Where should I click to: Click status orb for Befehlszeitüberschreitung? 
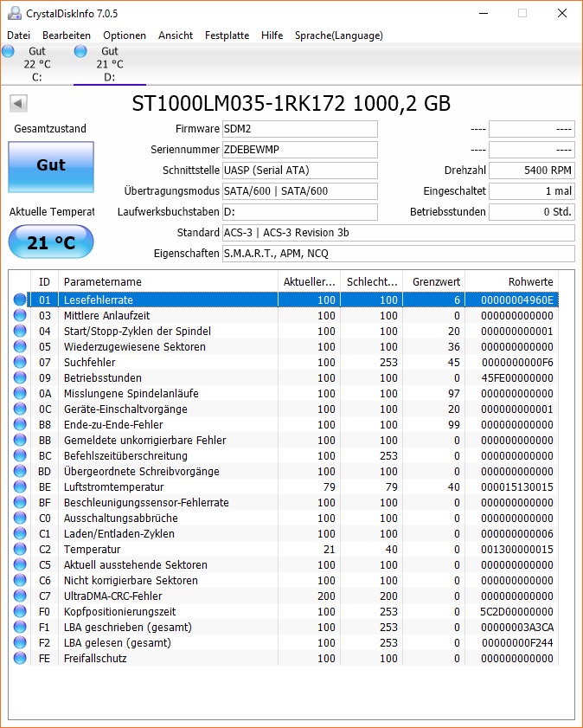(x=20, y=455)
